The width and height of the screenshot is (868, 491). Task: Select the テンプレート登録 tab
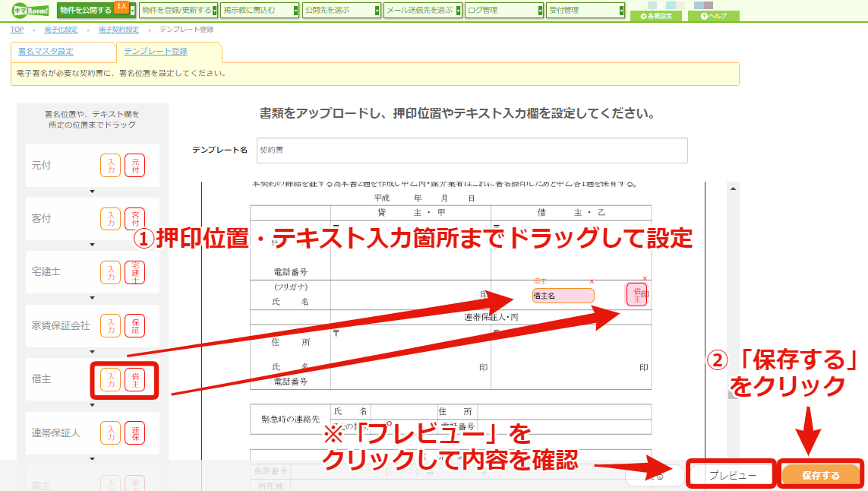pyautogui.click(x=156, y=51)
